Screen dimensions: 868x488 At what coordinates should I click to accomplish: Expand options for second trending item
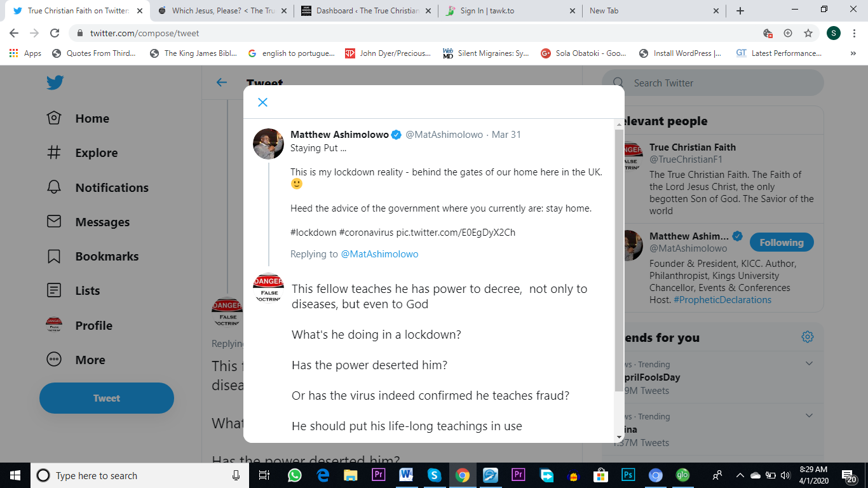click(x=809, y=416)
